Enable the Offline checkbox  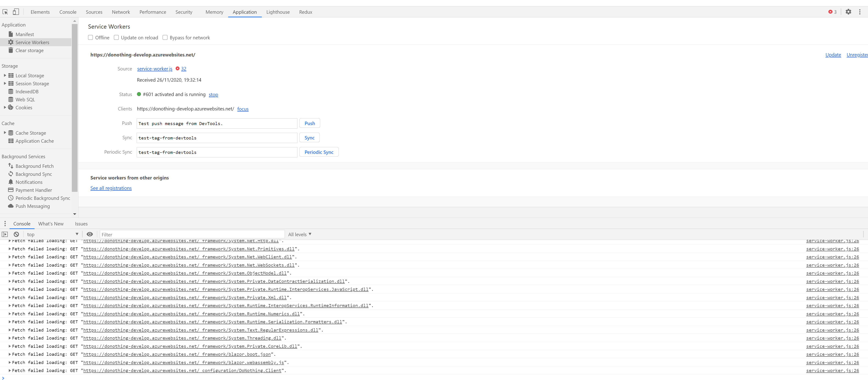coord(90,37)
